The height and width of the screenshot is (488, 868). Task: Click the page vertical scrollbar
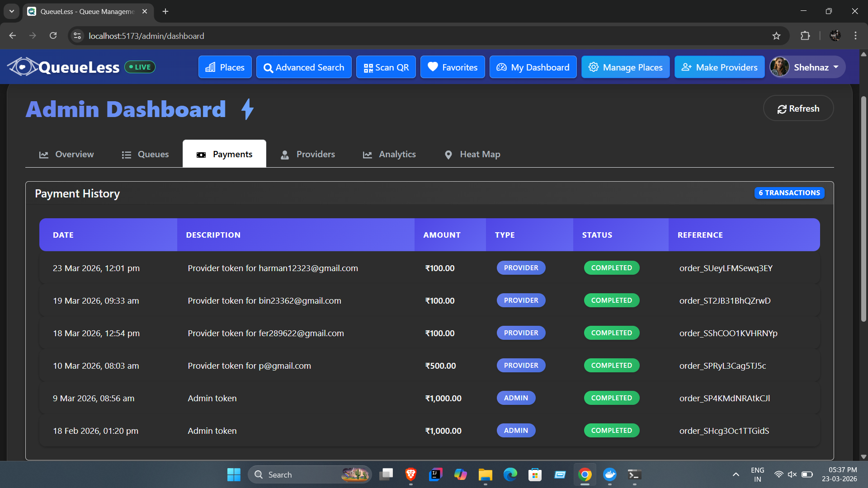point(863,208)
